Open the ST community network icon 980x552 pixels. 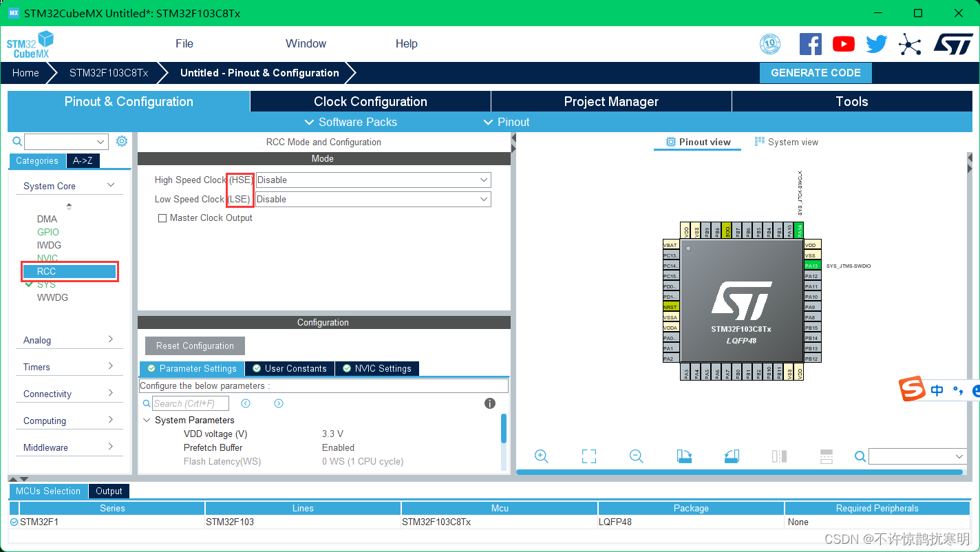(910, 45)
